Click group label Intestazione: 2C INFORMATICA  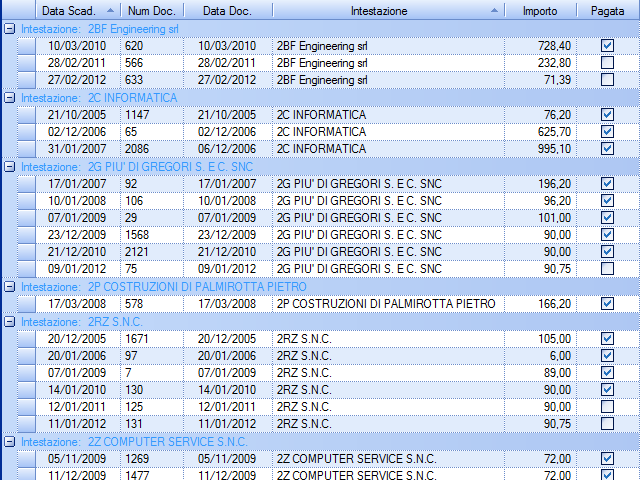99,98
